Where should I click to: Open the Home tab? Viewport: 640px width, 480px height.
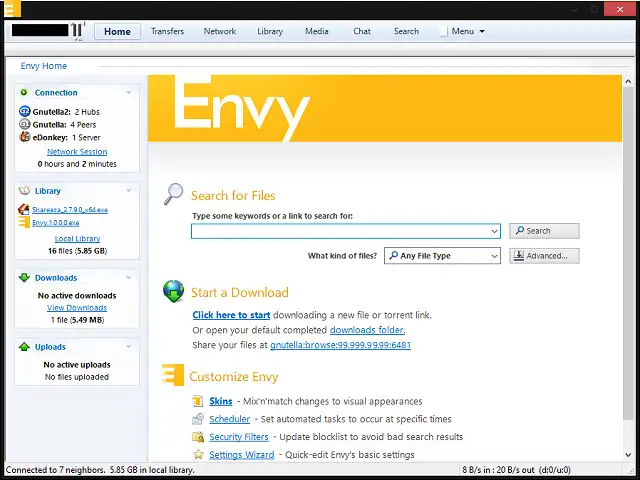point(117,31)
